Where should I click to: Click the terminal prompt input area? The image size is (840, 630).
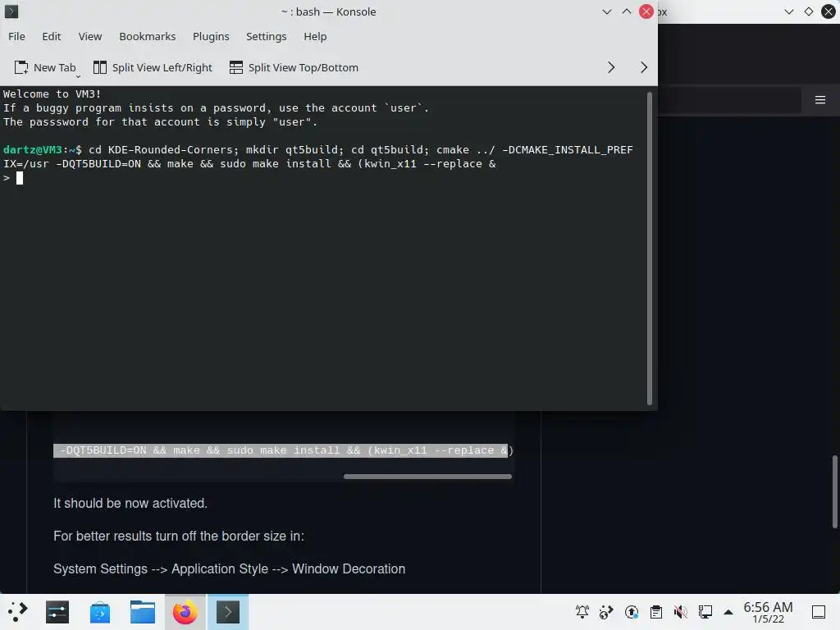tap(20, 178)
